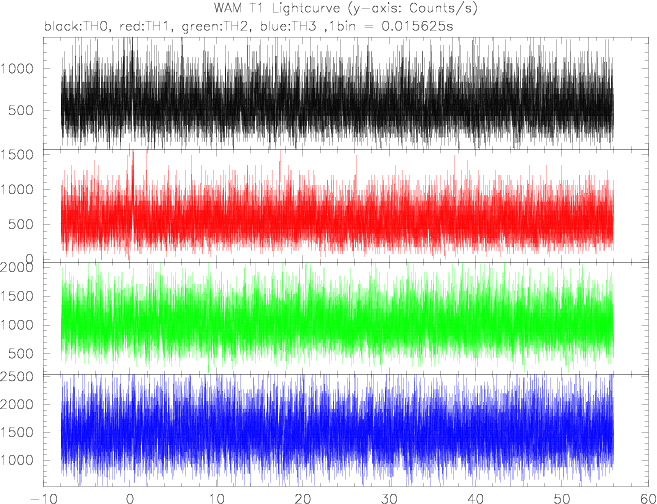Viewport: 657px width, 504px height.
Task: Click the legend text "red:TH1"
Action: click(146, 26)
